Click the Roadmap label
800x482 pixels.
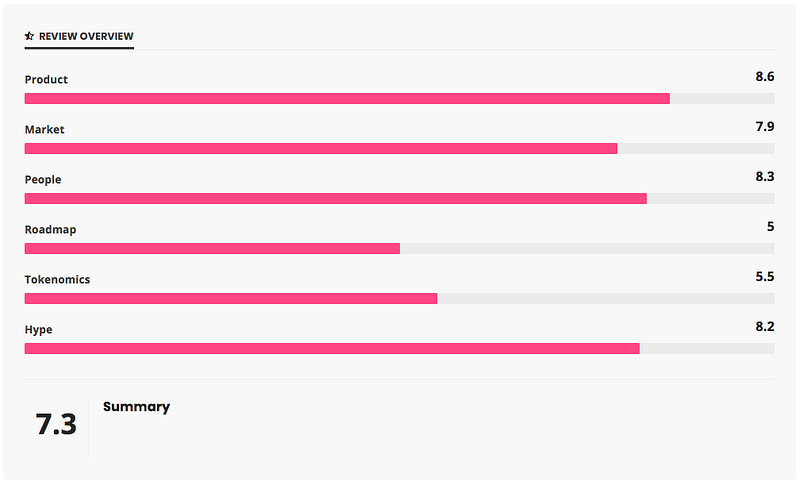pos(51,230)
